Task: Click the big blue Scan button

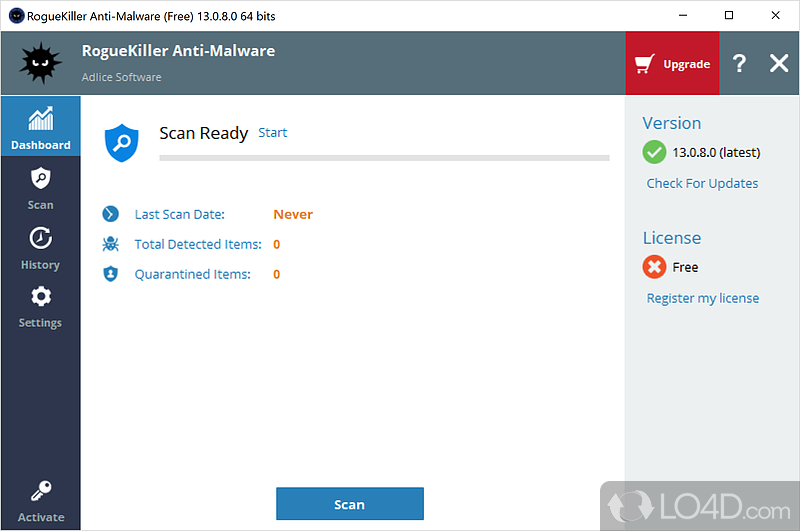Action: [349, 504]
